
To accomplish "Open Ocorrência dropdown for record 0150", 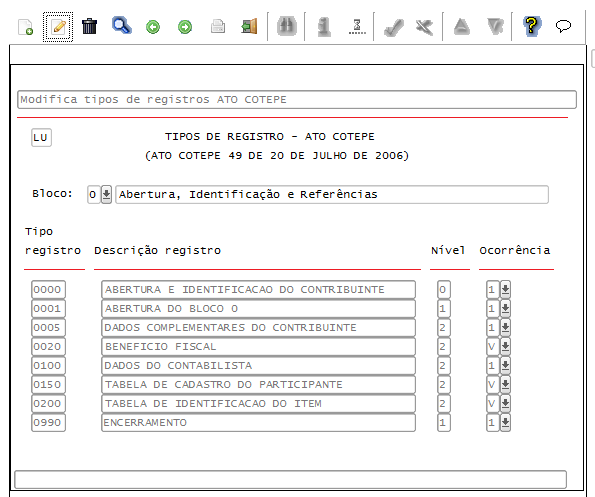I will point(505,384).
